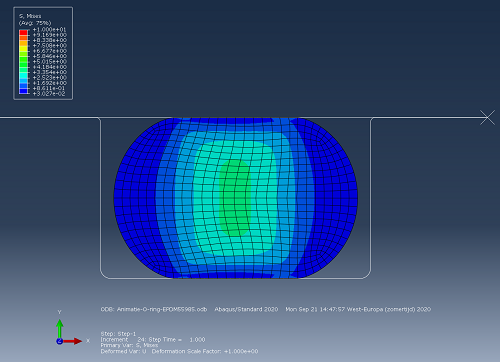
Task: Click the Step: Step-1 text
Action: 118,334
